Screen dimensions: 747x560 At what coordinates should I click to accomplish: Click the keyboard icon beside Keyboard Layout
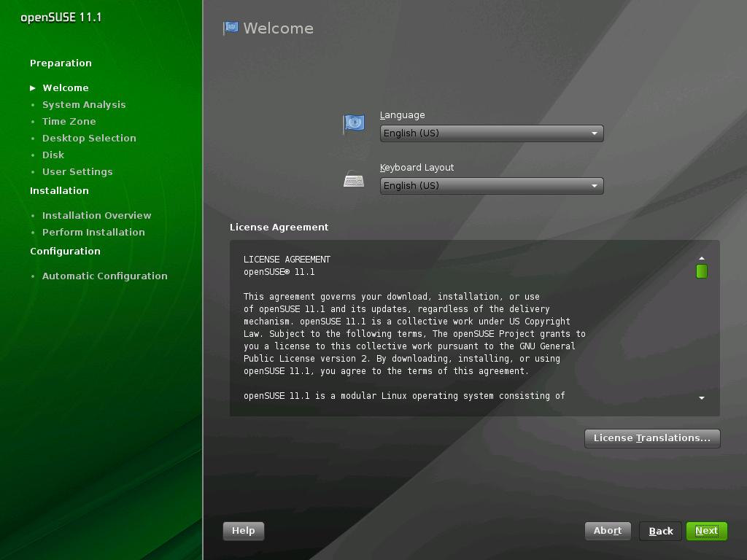pos(353,179)
